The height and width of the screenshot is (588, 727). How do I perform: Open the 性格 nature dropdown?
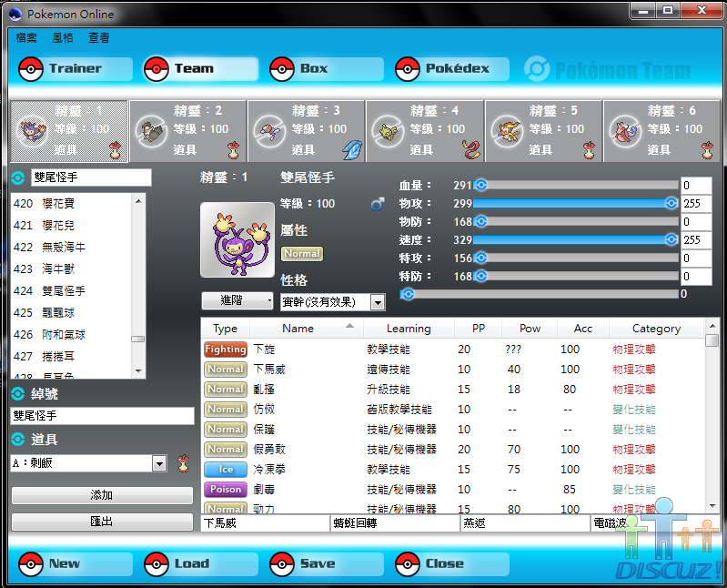pos(333,302)
